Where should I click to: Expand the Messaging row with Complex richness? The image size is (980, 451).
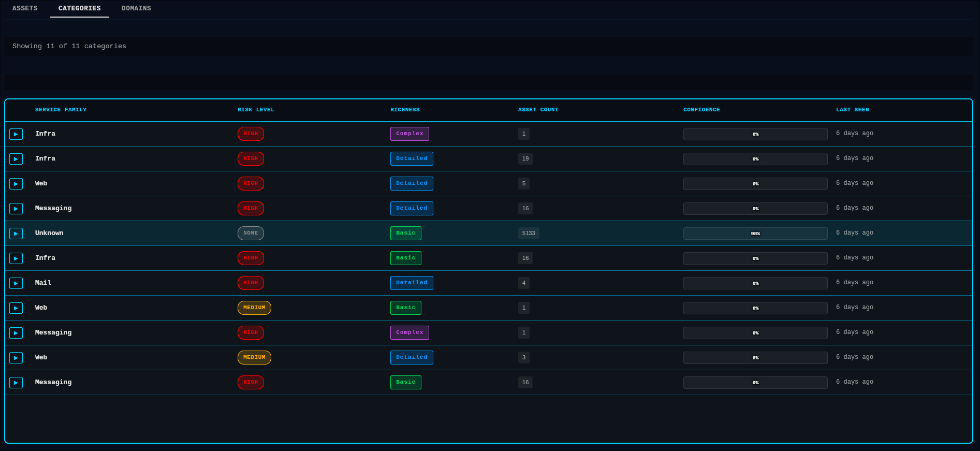(16, 333)
